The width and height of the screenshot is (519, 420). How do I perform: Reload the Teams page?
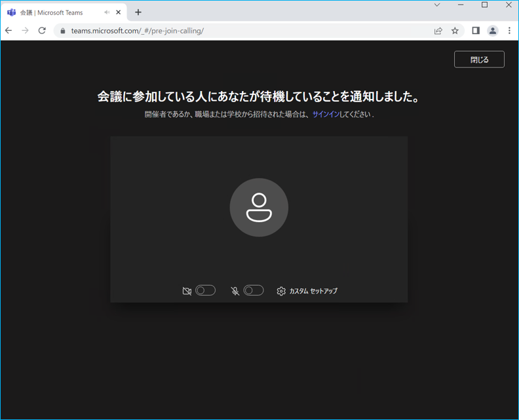click(42, 31)
